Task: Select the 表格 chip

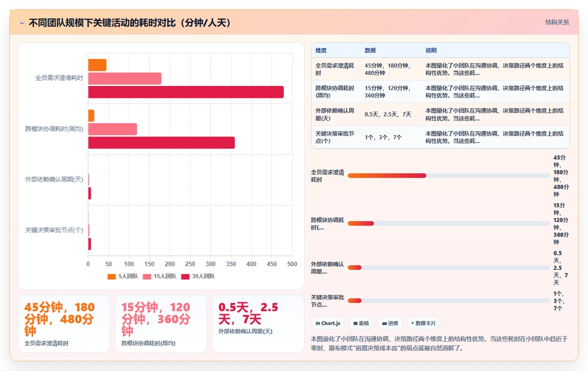Action: (361, 323)
